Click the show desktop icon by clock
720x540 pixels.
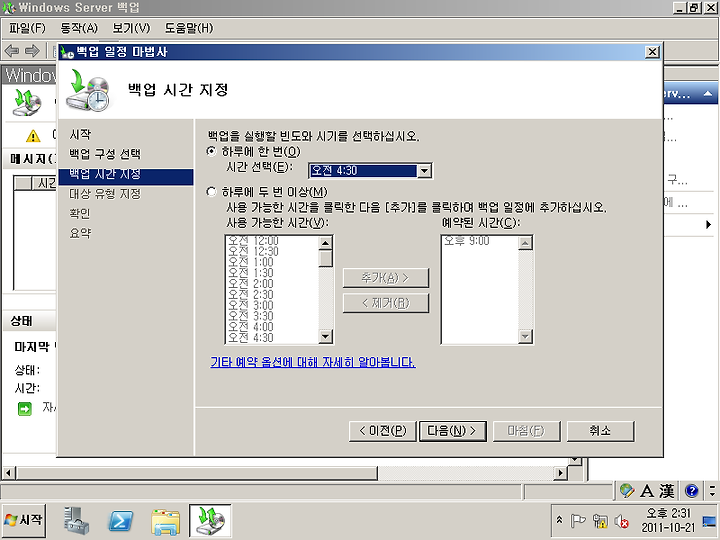(709, 521)
